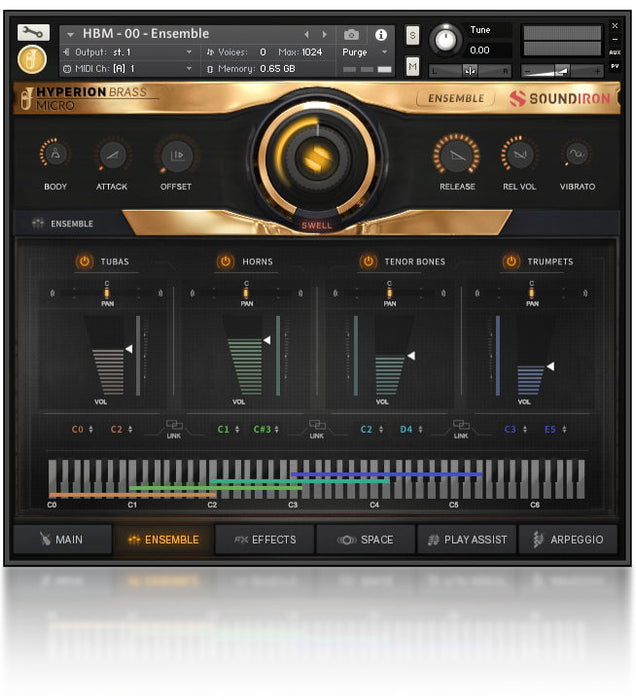This screenshot has height=700, width=636.
Task: Open the Arpeggio tab
Action: click(x=567, y=540)
